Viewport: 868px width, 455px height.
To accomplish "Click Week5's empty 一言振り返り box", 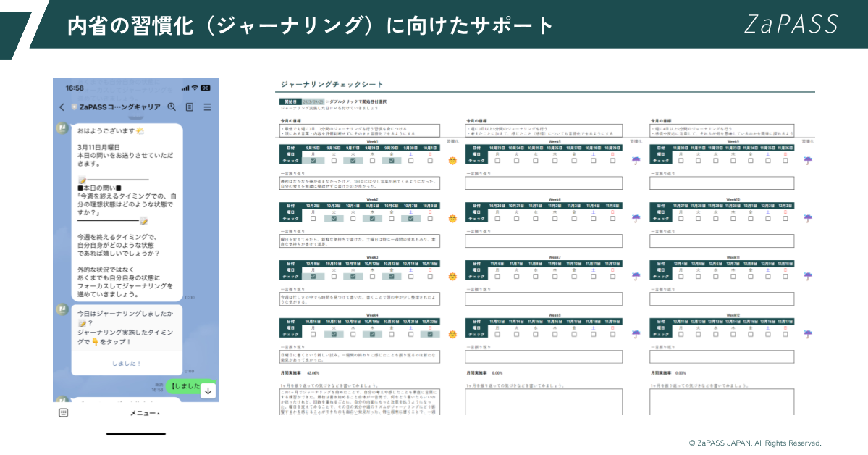I will tap(544, 183).
